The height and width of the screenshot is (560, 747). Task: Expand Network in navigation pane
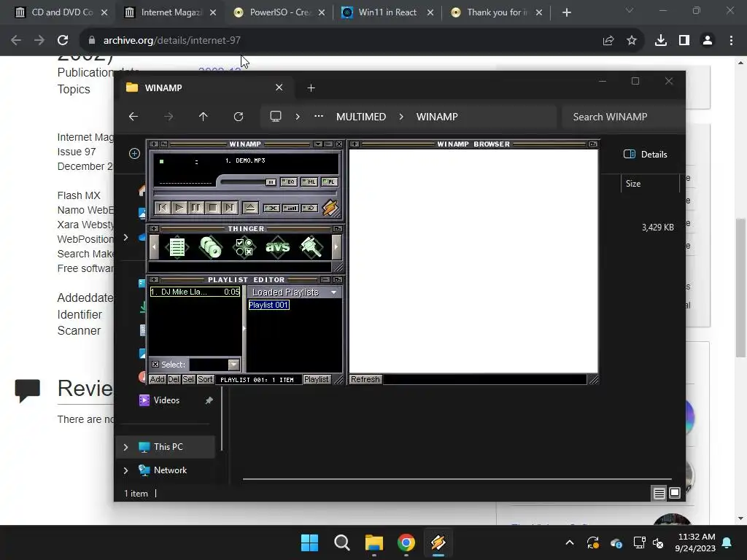click(x=125, y=470)
